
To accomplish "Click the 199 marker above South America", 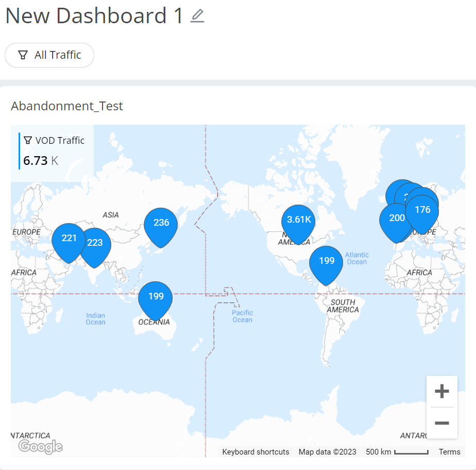I will click(x=326, y=261).
